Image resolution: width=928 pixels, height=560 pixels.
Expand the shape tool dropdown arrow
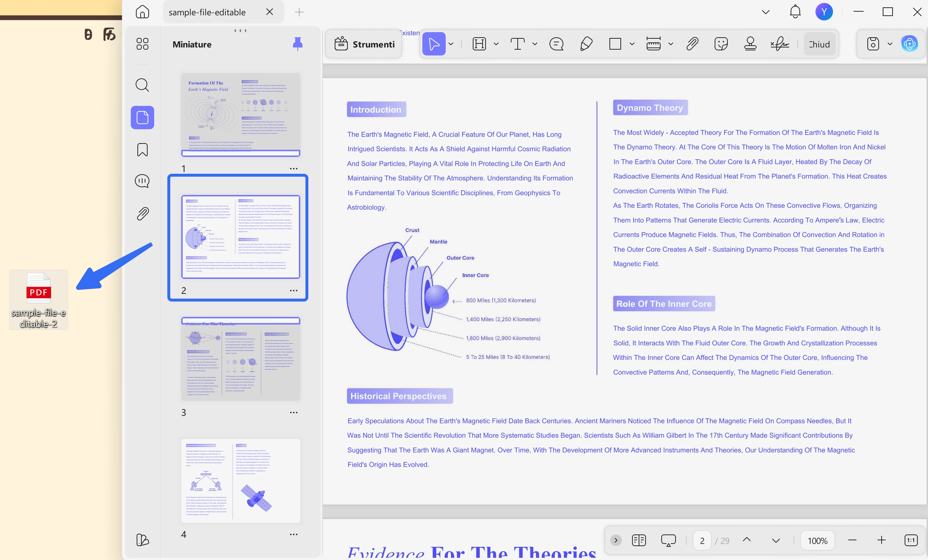pos(632,44)
